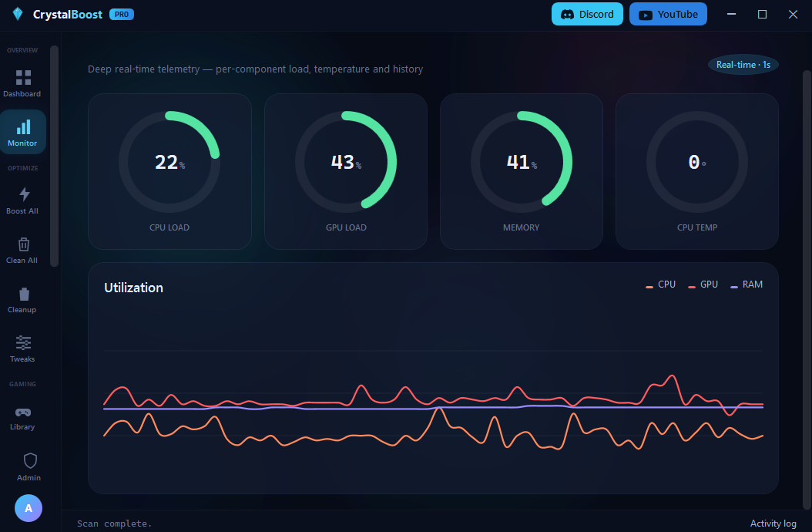Viewport: 812px width, 532px height.
Task: Open the Library gamepad icon
Action: [x=23, y=412]
